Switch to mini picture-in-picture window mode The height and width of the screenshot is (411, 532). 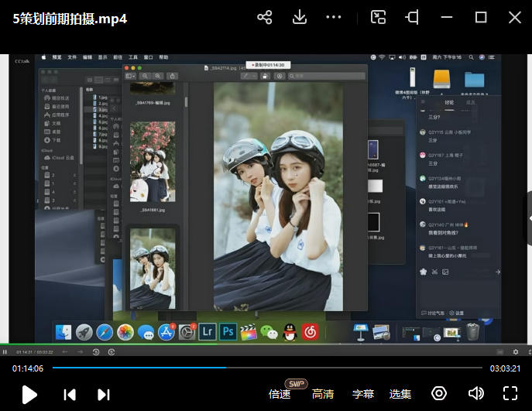(x=378, y=18)
